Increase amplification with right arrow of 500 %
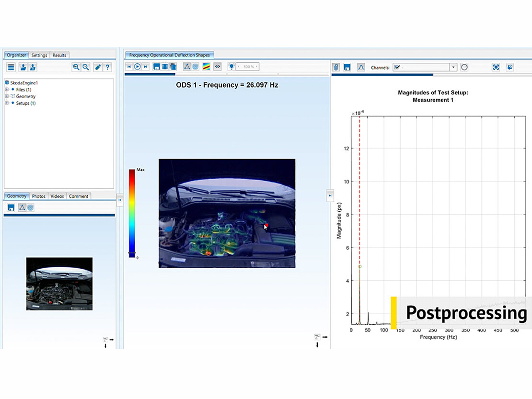 [x=256, y=67]
